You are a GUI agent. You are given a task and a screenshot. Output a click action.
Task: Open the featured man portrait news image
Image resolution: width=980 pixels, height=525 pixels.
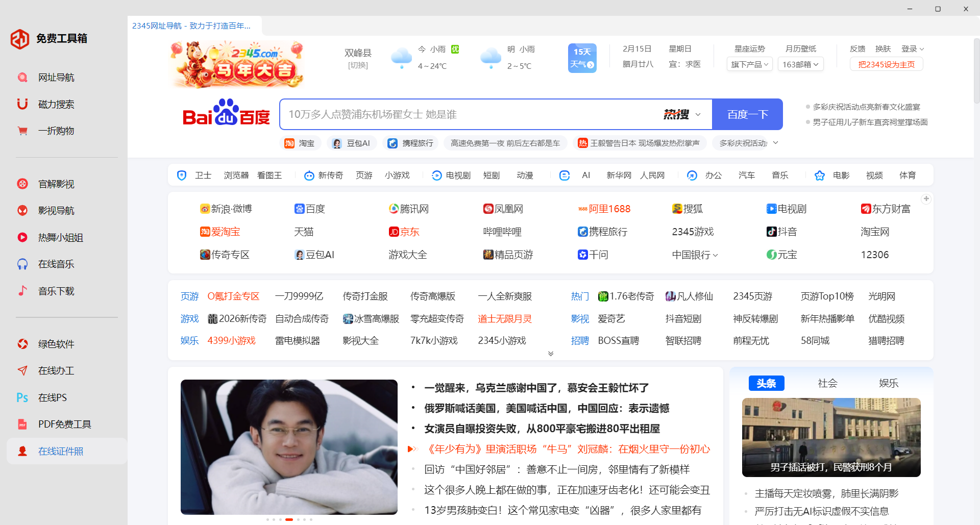pyautogui.click(x=289, y=447)
